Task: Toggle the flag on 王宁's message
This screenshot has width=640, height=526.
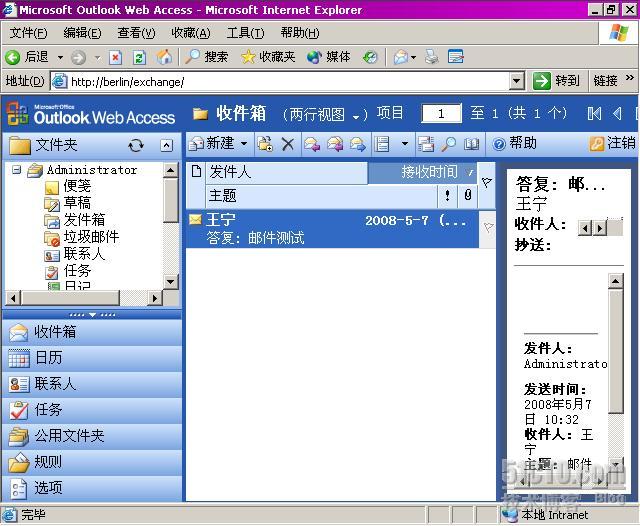Action: point(488,228)
